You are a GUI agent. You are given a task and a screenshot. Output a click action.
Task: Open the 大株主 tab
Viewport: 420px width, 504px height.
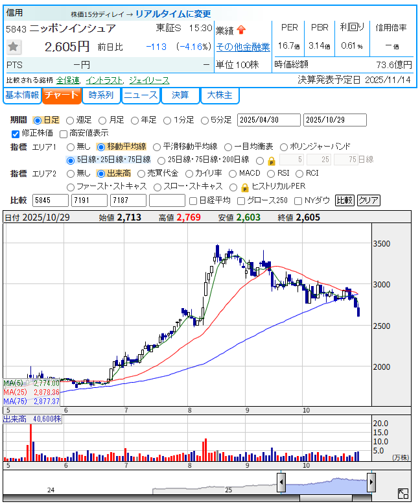(220, 95)
